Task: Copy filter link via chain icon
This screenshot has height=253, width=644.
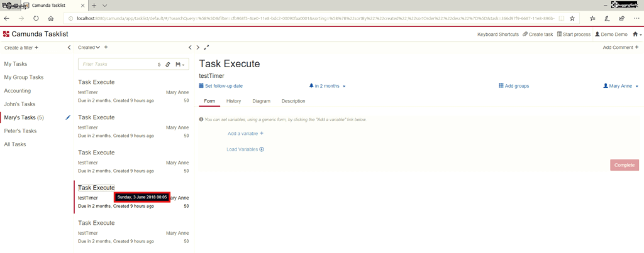Action: (167, 65)
